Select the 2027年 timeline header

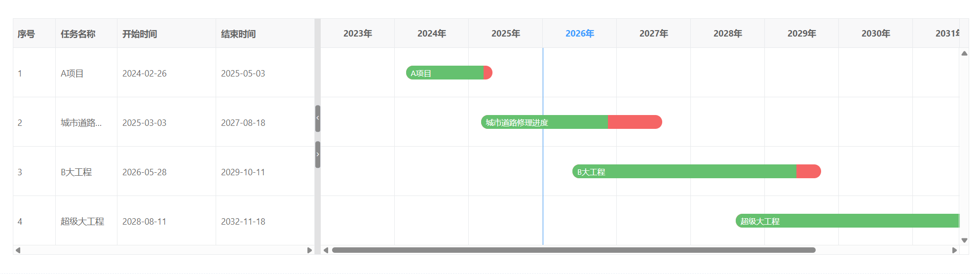coord(654,34)
